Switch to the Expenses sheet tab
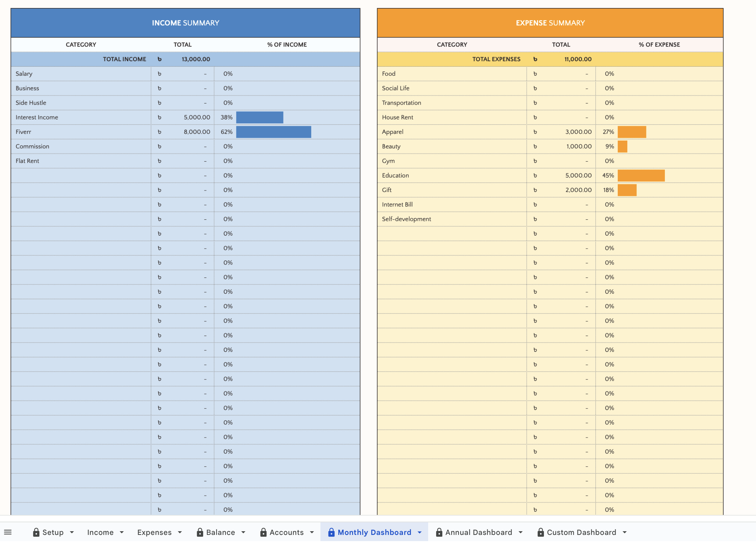Image resolution: width=756 pixels, height=542 pixels. (154, 532)
